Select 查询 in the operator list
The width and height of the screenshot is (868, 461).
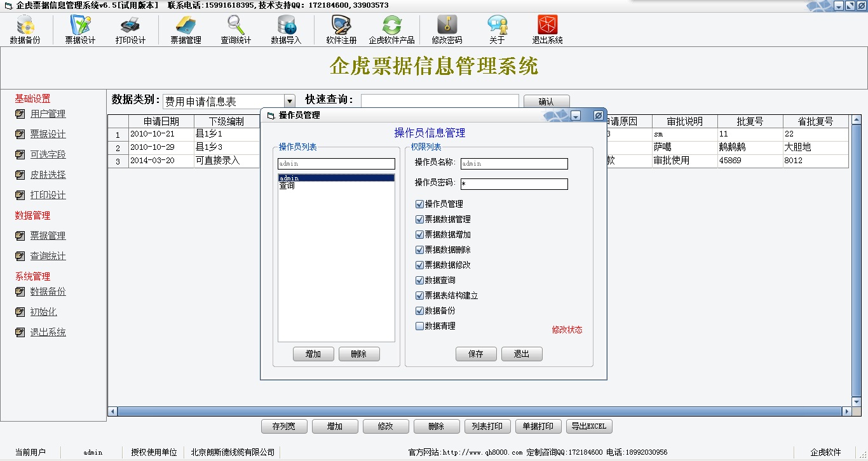click(287, 186)
